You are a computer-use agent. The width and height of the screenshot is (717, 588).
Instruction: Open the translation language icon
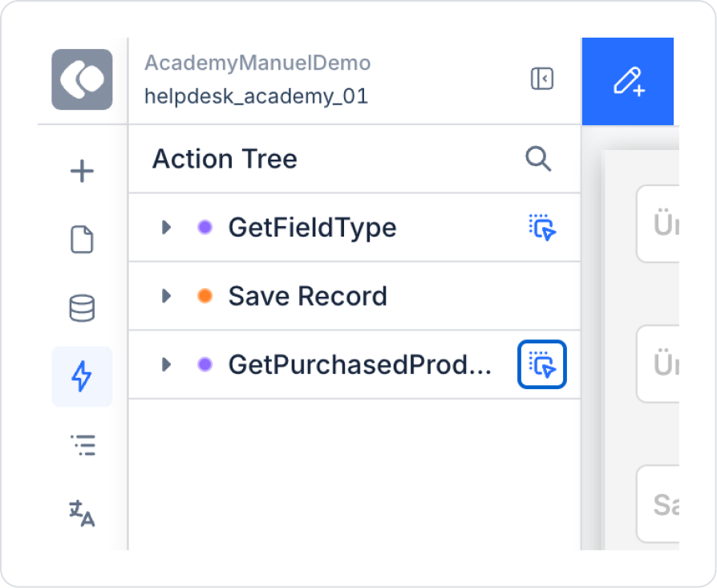point(82,513)
